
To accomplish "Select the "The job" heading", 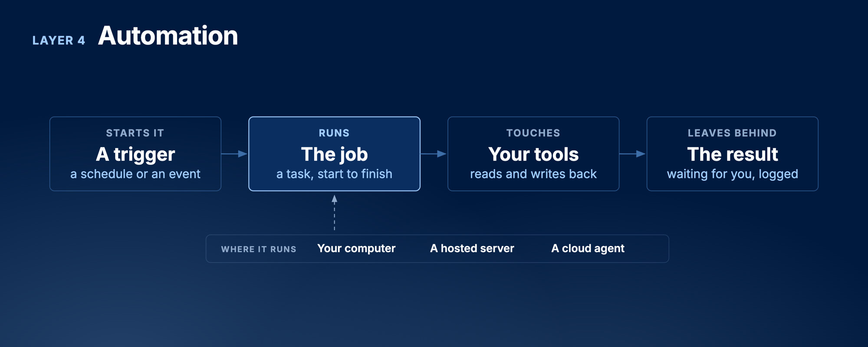I will (x=334, y=154).
